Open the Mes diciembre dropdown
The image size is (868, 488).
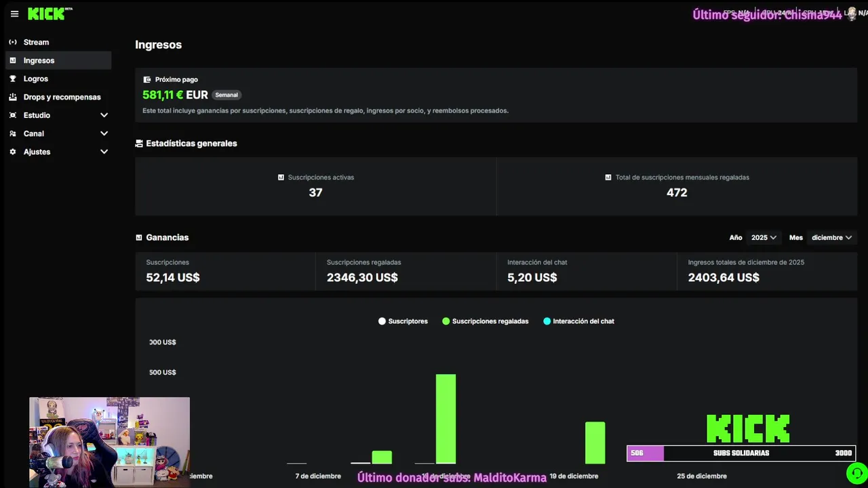click(831, 238)
